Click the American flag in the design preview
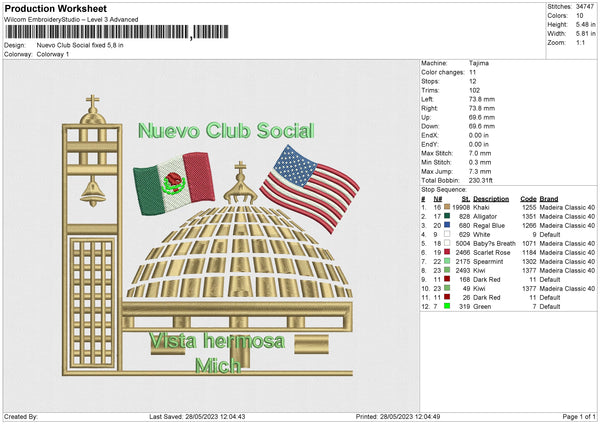600x424 pixels. [x=309, y=189]
